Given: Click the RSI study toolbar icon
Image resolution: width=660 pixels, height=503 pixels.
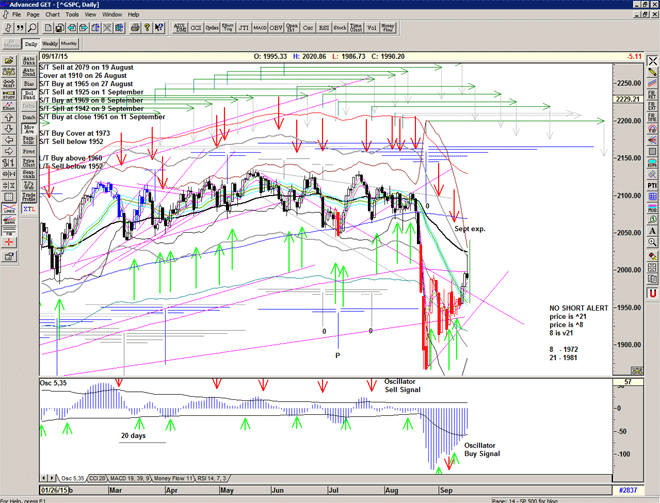Looking at the screenshot, I should click(324, 28).
